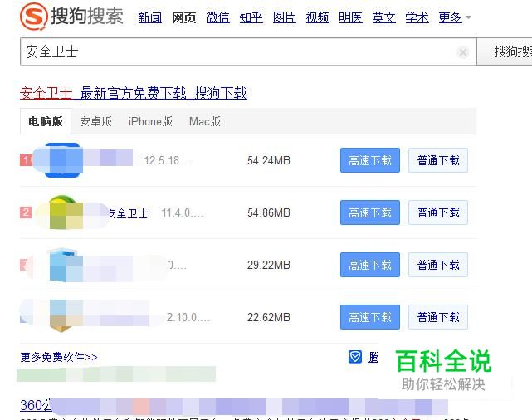Click the 安全卫士 name in row 2
532x420 pixels.
(129, 213)
